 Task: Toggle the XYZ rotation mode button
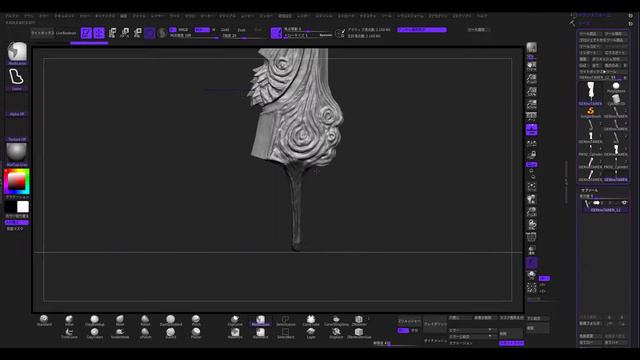(x=531, y=164)
